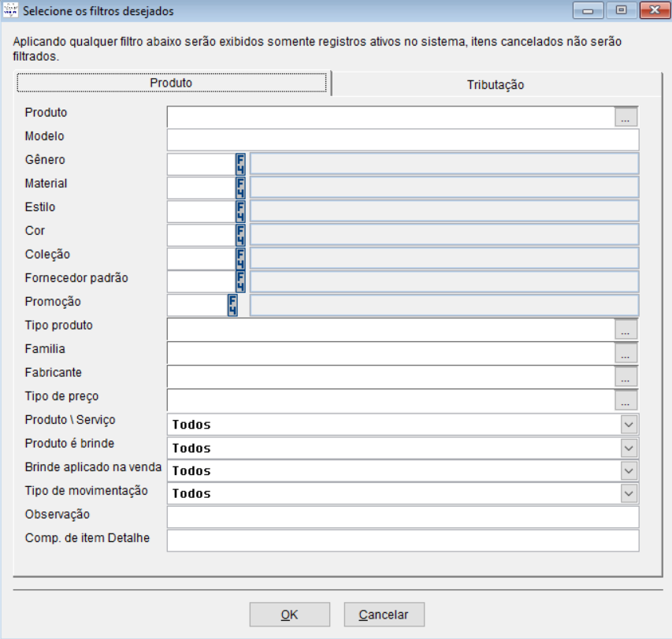The image size is (672, 639).
Task: Click the Estilo code input box
Action: pos(201,211)
